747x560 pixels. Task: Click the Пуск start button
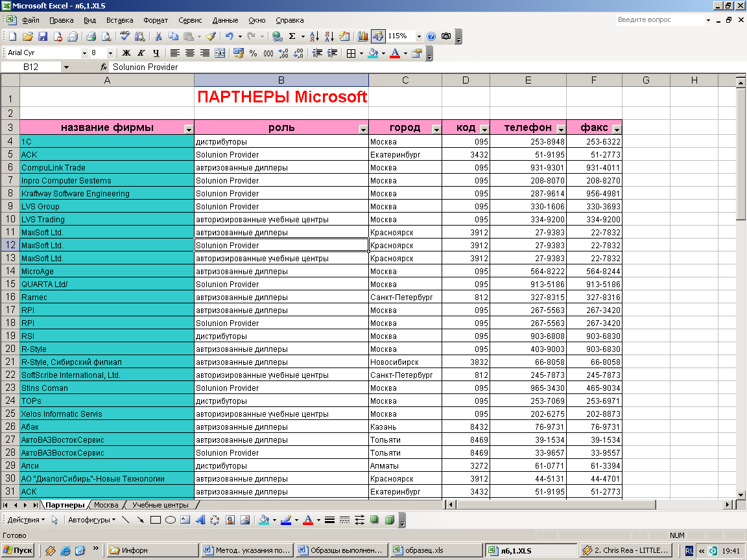18,550
